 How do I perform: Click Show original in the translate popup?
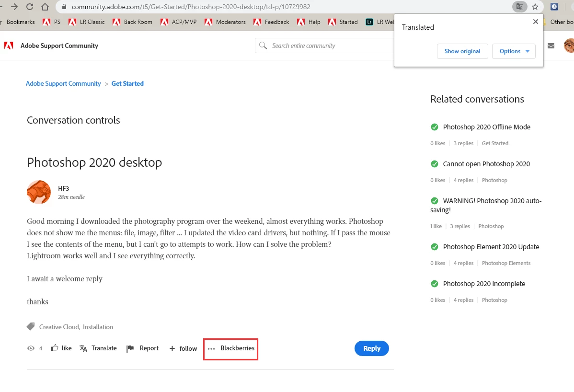pyautogui.click(x=462, y=51)
